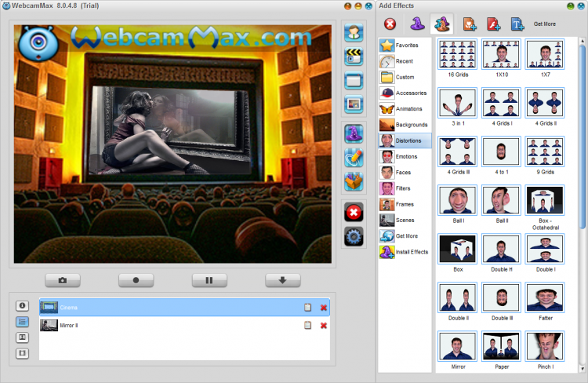Apply the 3 in 1 effect thumbnail
This screenshot has height=383, width=588.
tap(458, 103)
